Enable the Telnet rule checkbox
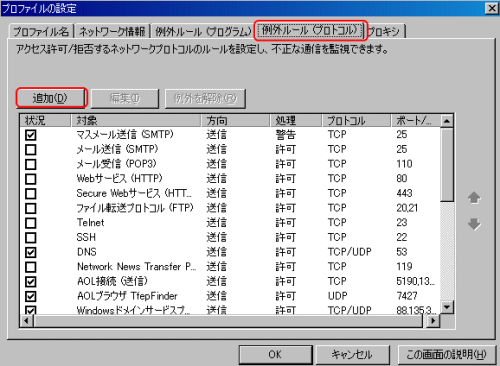This screenshot has height=366, width=500. click(x=31, y=223)
